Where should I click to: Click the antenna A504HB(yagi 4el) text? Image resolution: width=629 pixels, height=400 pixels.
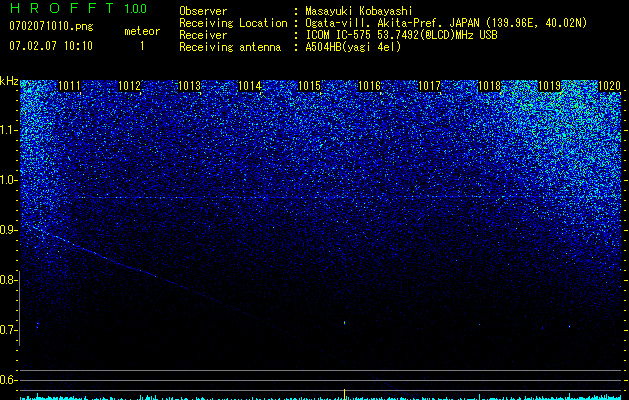tap(353, 47)
